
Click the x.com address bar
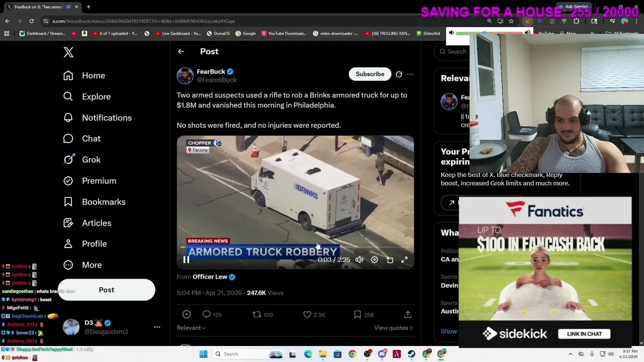click(262, 21)
